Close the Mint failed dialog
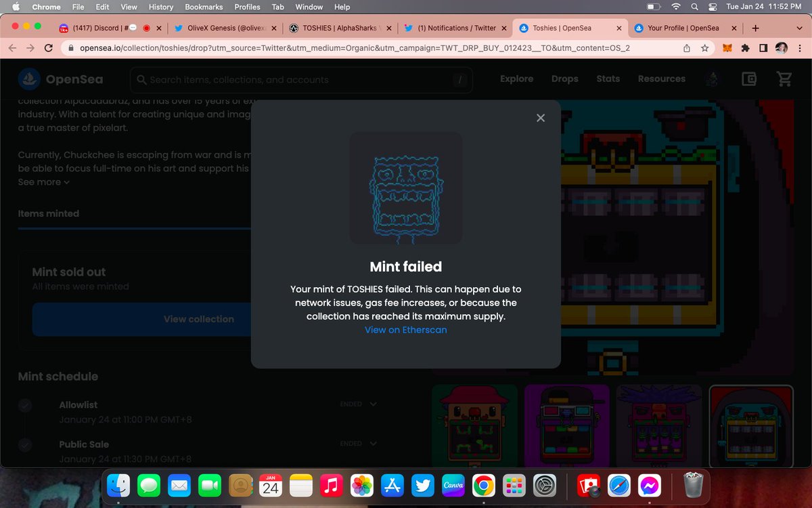The width and height of the screenshot is (812, 508). [540, 118]
